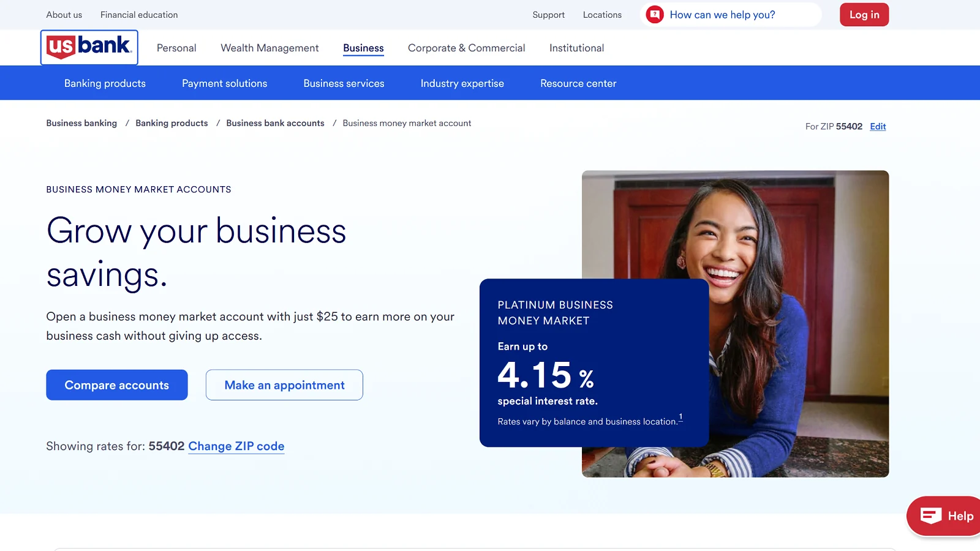Open Financial education page
This screenshot has width=980, height=551.
[139, 15]
